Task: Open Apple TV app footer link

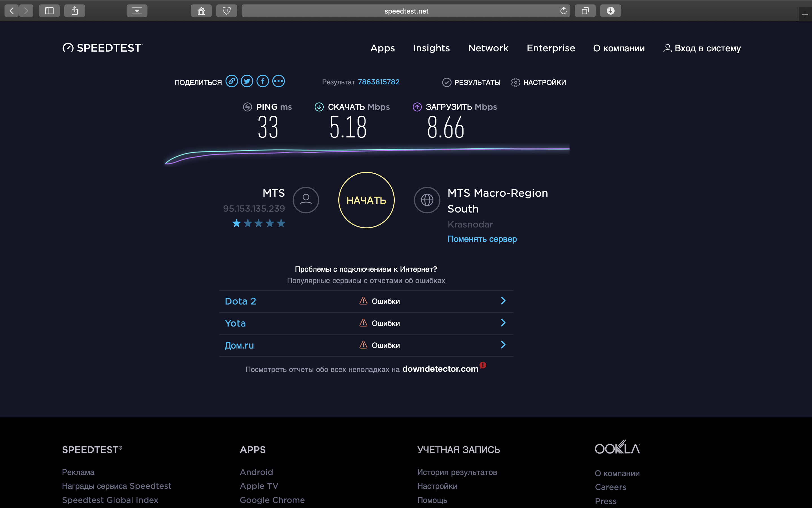Action: pos(259,486)
